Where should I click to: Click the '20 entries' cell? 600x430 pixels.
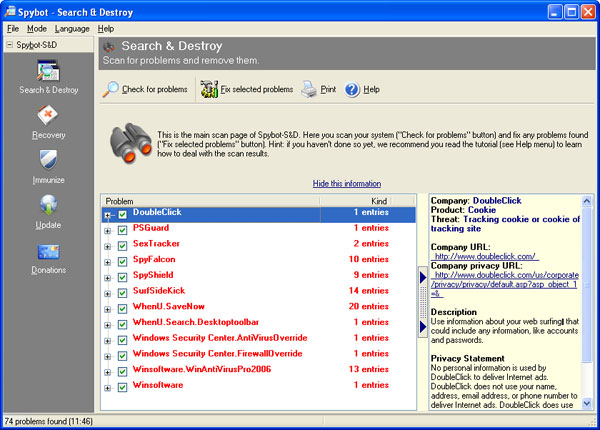coord(368,306)
